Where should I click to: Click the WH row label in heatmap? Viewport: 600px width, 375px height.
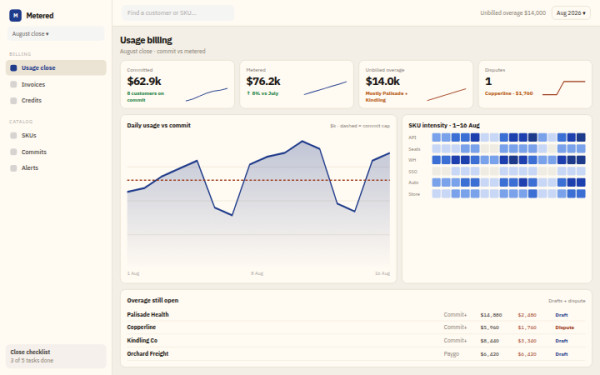(412, 160)
